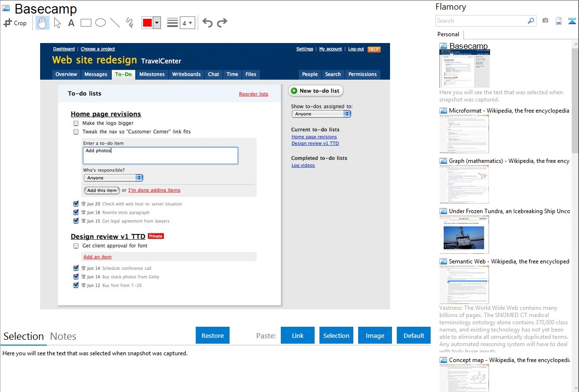The image size is (579, 392).
Task: Click the rightmost blue Flamory toolbar icon
Action: pyautogui.click(x=572, y=21)
